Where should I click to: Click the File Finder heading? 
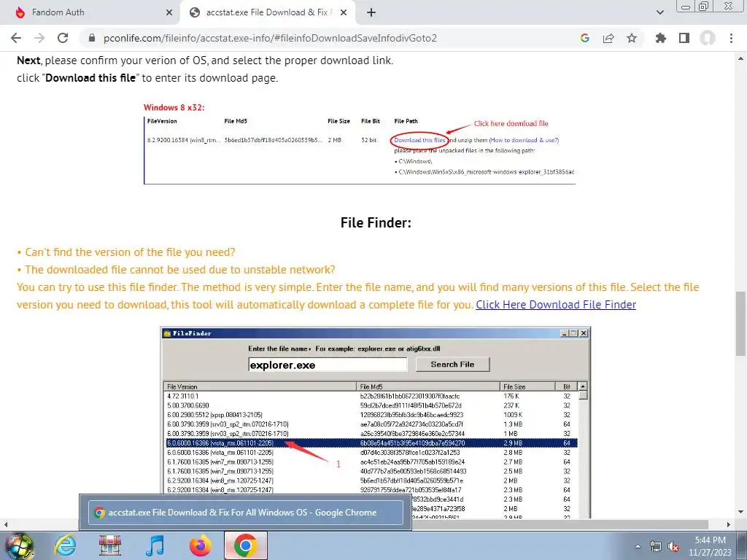click(376, 223)
